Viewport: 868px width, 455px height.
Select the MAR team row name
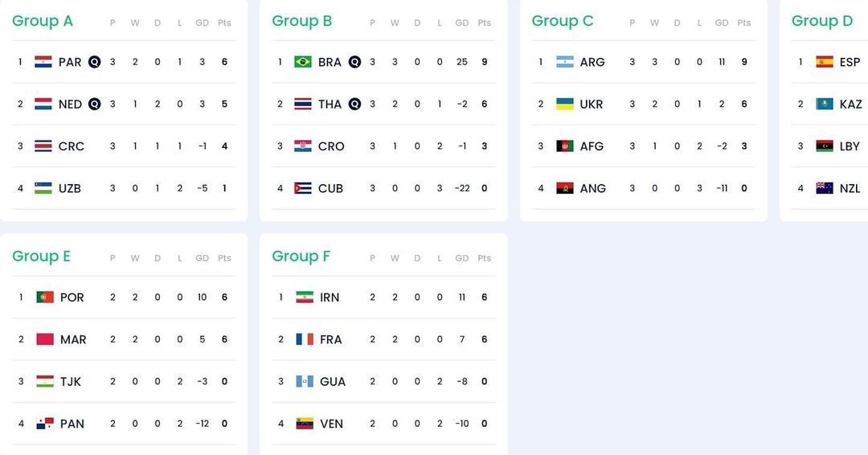click(73, 340)
